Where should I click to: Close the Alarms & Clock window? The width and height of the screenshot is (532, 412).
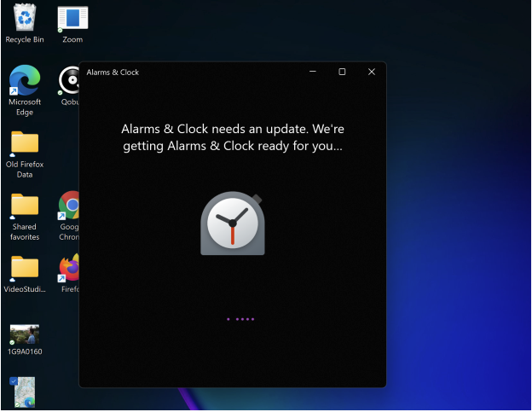point(372,72)
